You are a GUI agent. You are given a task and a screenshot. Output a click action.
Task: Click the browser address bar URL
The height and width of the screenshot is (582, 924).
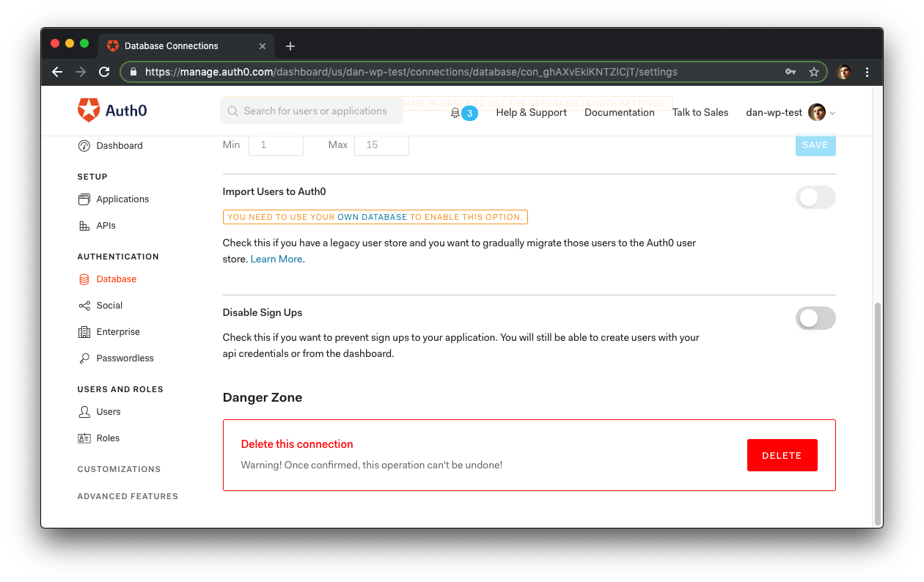pyautogui.click(x=411, y=72)
